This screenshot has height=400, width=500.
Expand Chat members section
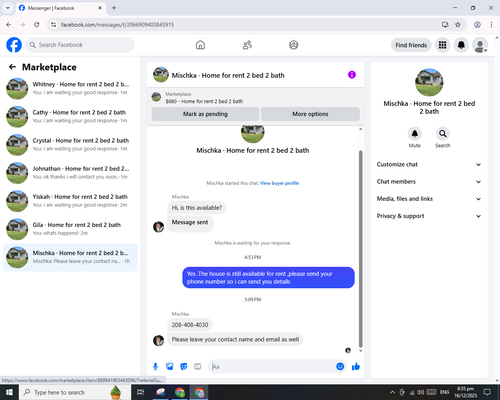point(429,182)
